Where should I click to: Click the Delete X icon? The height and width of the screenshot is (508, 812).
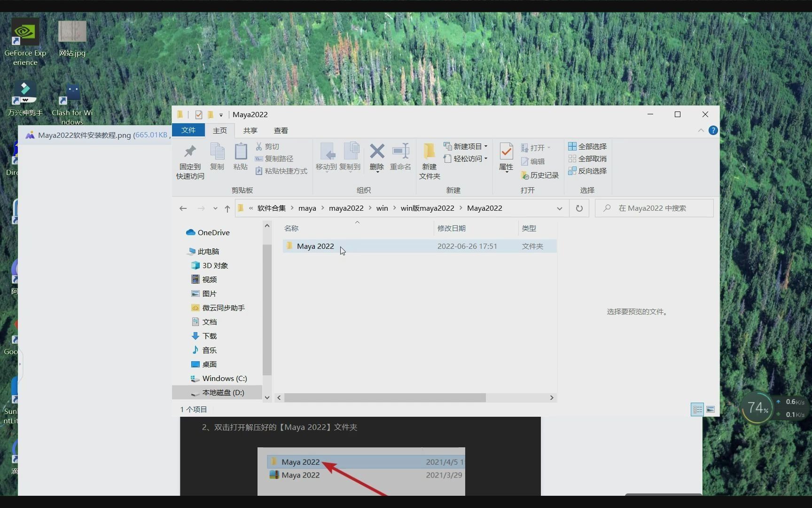pos(377,157)
